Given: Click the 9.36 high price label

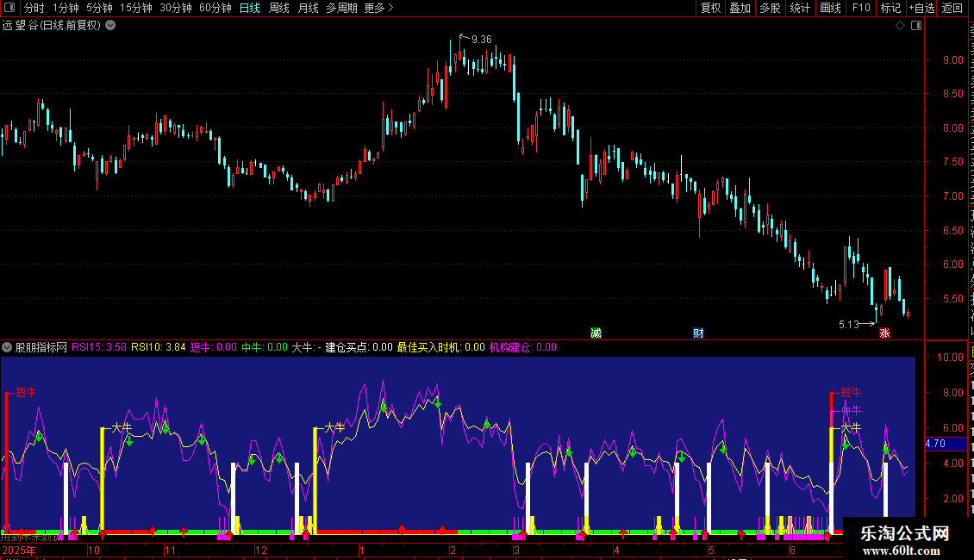Looking at the screenshot, I should tap(482, 40).
